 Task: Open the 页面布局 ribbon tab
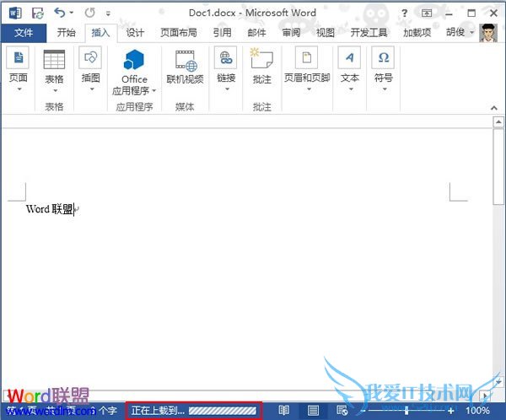tap(178, 33)
